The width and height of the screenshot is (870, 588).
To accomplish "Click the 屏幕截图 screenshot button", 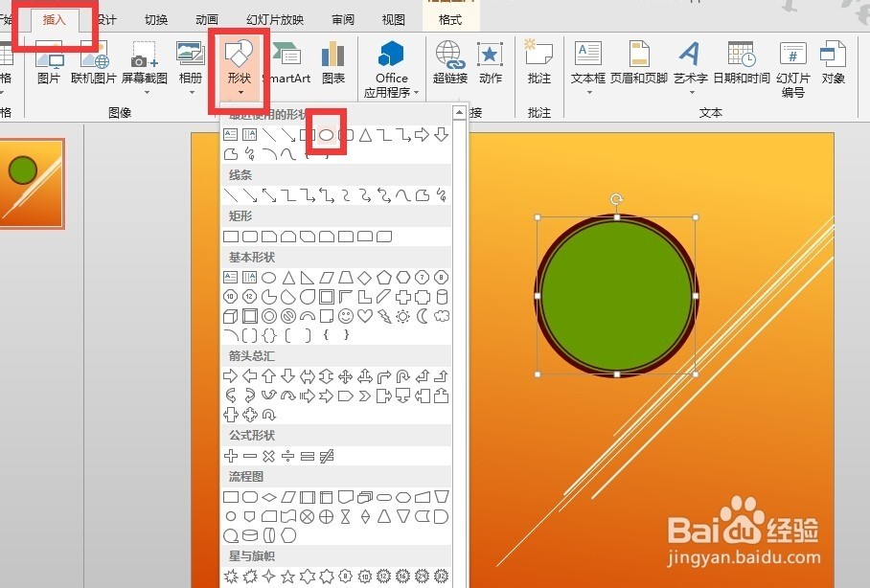I will pos(145,68).
